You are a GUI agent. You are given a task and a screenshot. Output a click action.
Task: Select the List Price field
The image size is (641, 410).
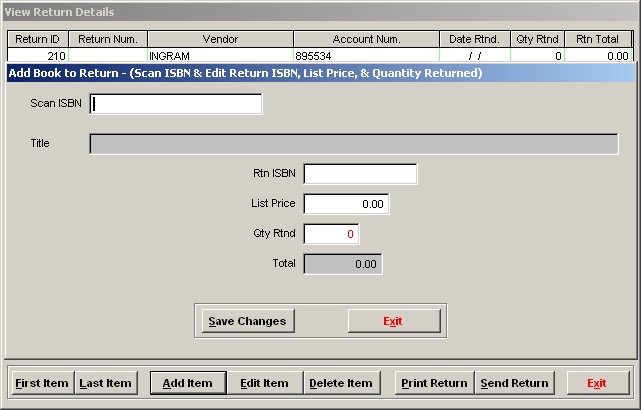click(x=346, y=204)
